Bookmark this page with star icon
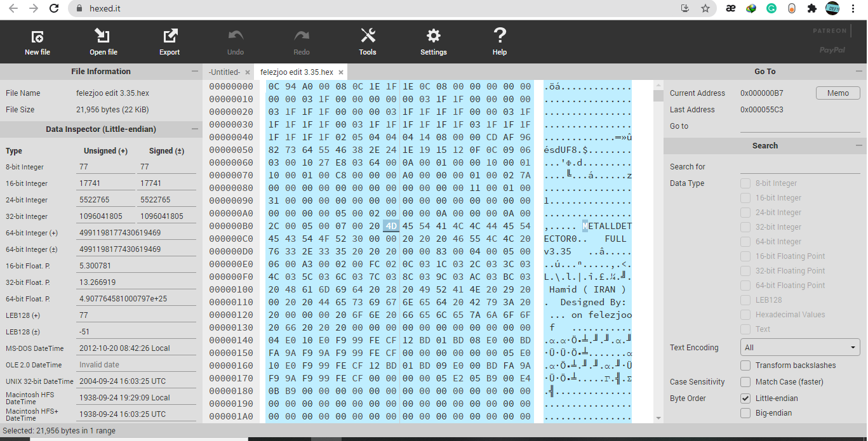 coord(705,8)
